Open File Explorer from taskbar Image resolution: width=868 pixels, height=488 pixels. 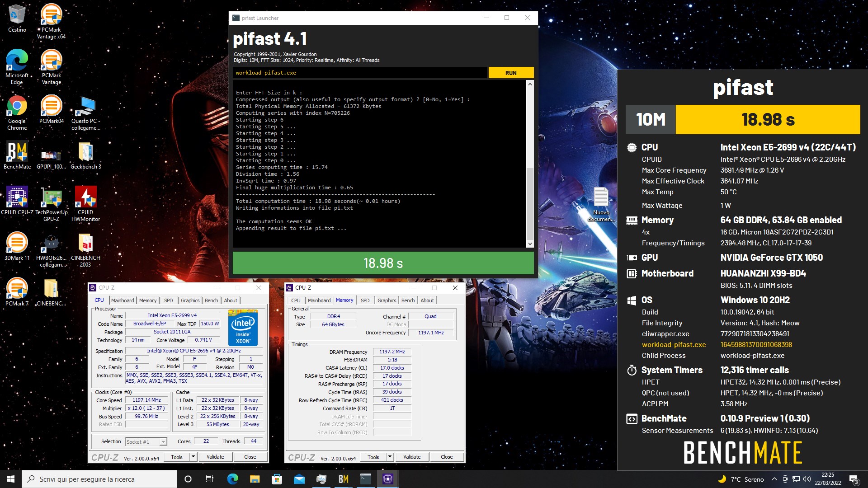[x=255, y=479]
